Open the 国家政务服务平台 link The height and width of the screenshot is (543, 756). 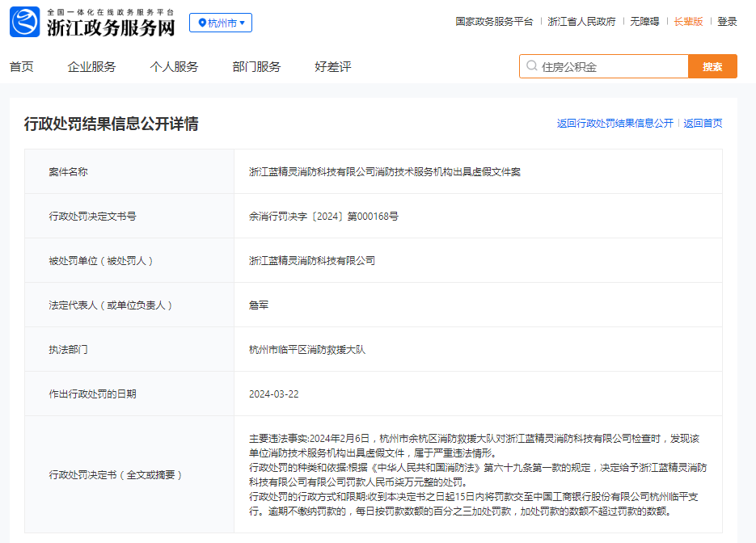point(494,22)
